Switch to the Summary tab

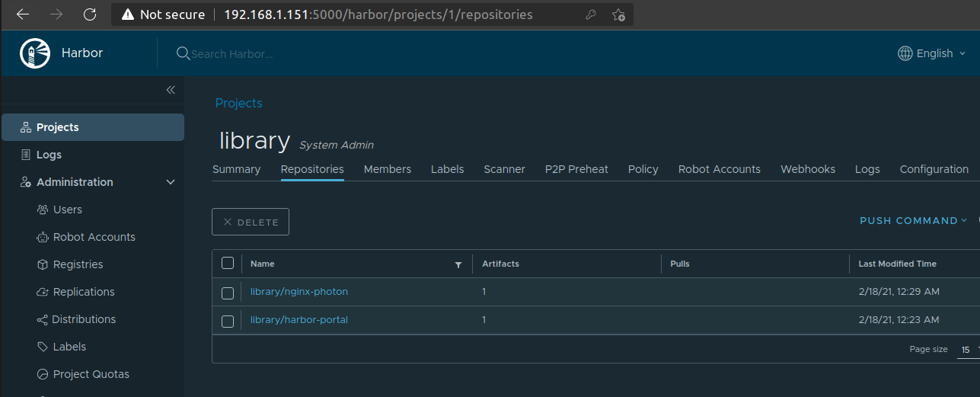[x=236, y=169]
